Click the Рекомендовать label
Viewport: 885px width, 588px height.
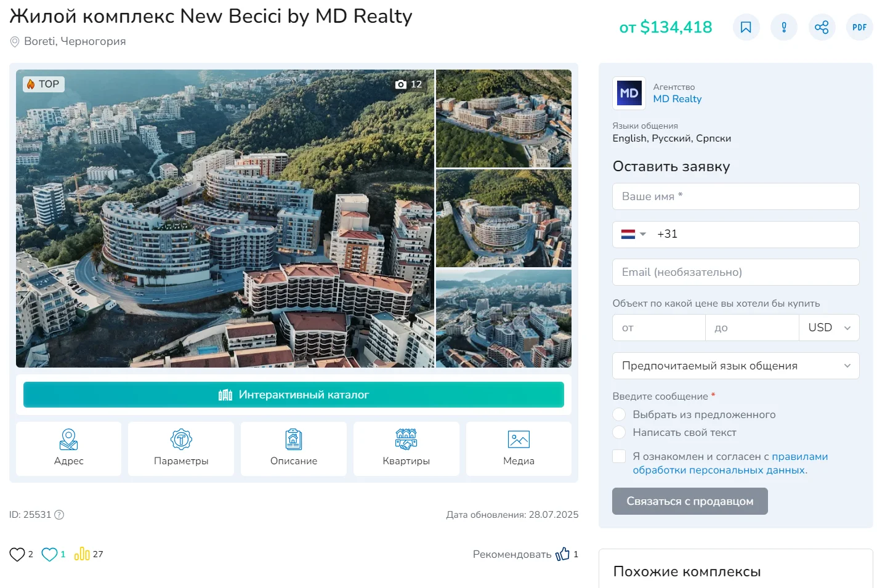[x=512, y=554]
